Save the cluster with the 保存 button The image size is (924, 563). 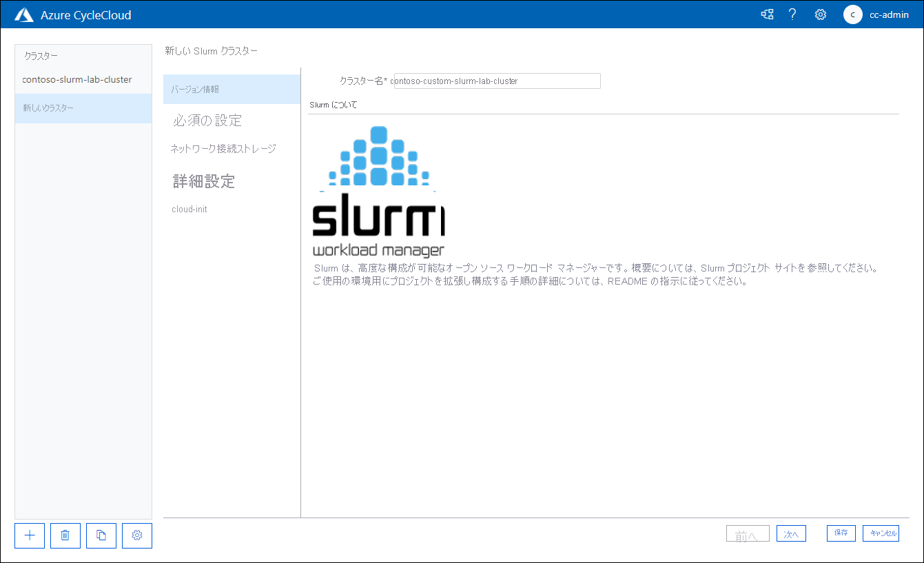(841, 533)
